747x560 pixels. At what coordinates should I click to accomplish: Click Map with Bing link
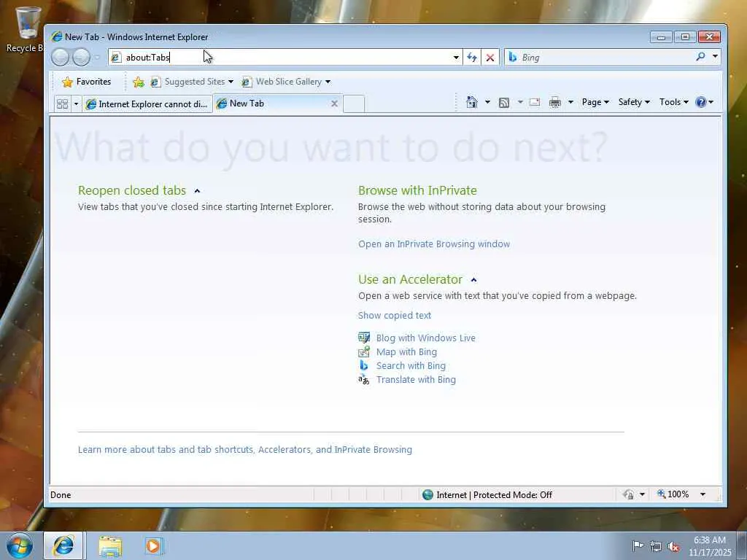[x=406, y=352]
